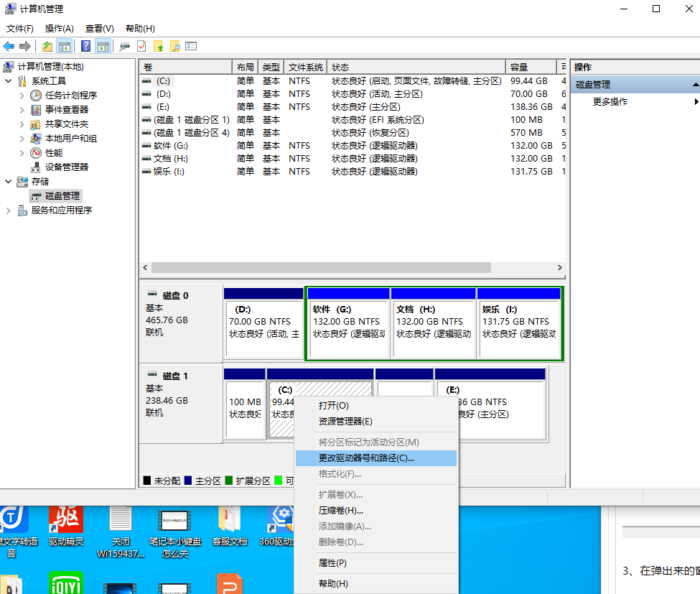Toggle the action pane toolbar icon
This screenshot has width=700, height=594.
click(103, 46)
